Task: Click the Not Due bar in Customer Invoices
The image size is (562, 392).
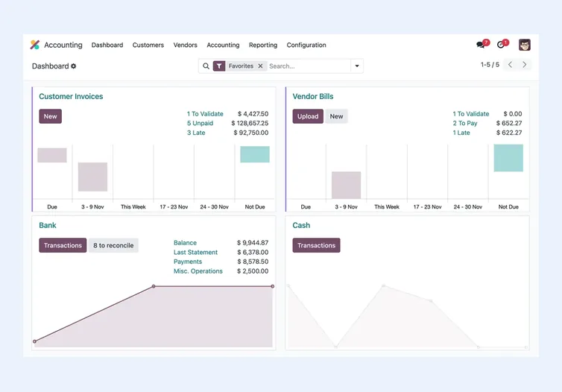Action: tap(255, 154)
